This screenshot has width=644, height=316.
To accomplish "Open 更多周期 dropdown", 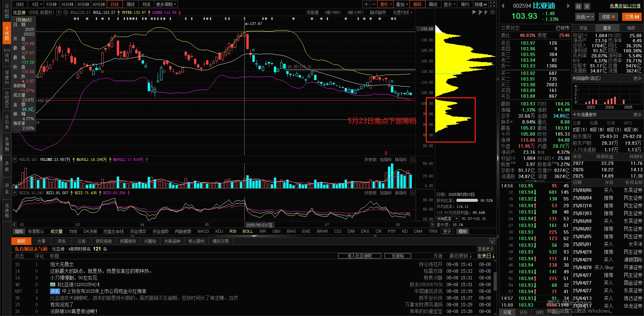I will (x=166, y=4).
